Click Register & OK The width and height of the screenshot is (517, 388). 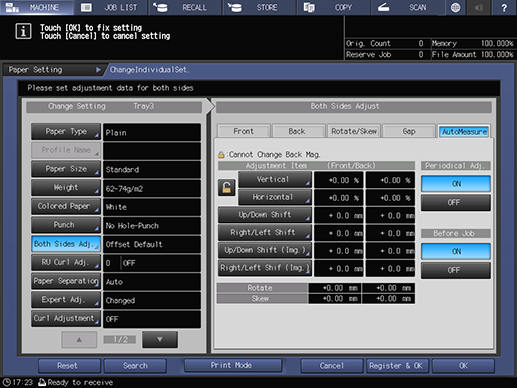pos(397,366)
